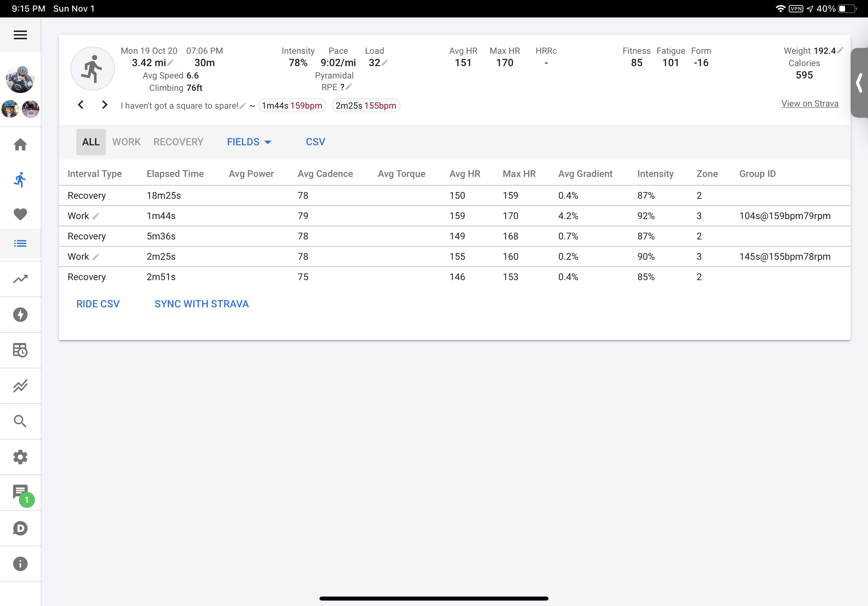Click the VPN indicator in status bar

(796, 8)
